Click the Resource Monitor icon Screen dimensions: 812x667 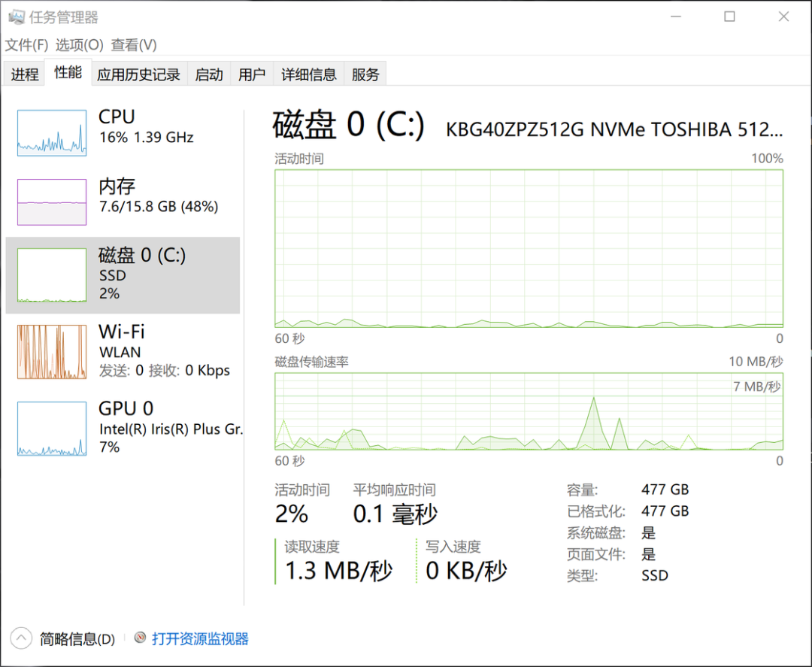pos(140,638)
